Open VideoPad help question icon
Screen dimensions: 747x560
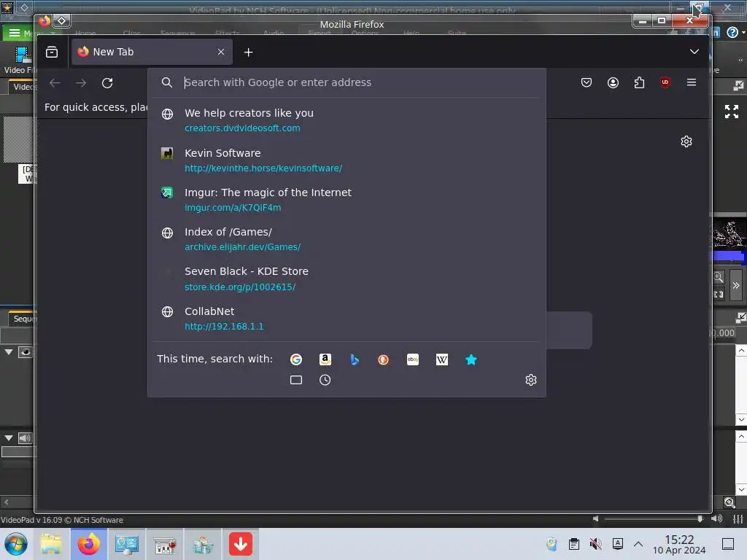[732, 32]
